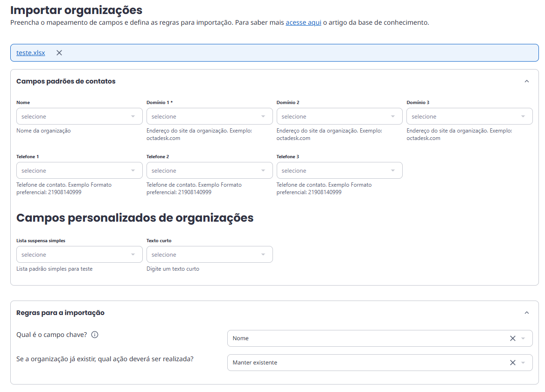Remove the teste.xlsx file with the X icon
The width and height of the screenshot is (545, 392).
click(59, 53)
